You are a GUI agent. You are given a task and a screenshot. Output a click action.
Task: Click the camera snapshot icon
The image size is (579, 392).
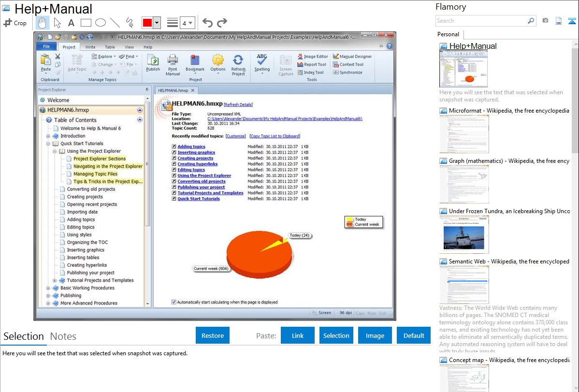coord(545,21)
